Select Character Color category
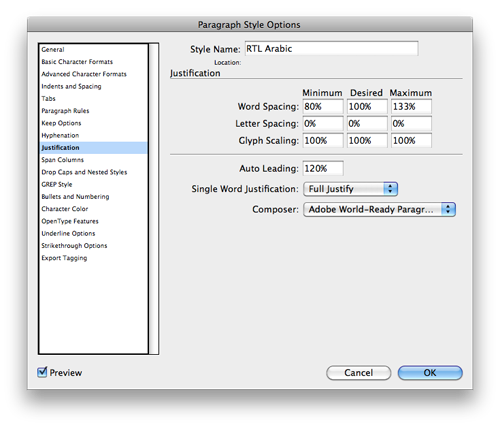This screenshot has width=500, height=427. point(93,209)
